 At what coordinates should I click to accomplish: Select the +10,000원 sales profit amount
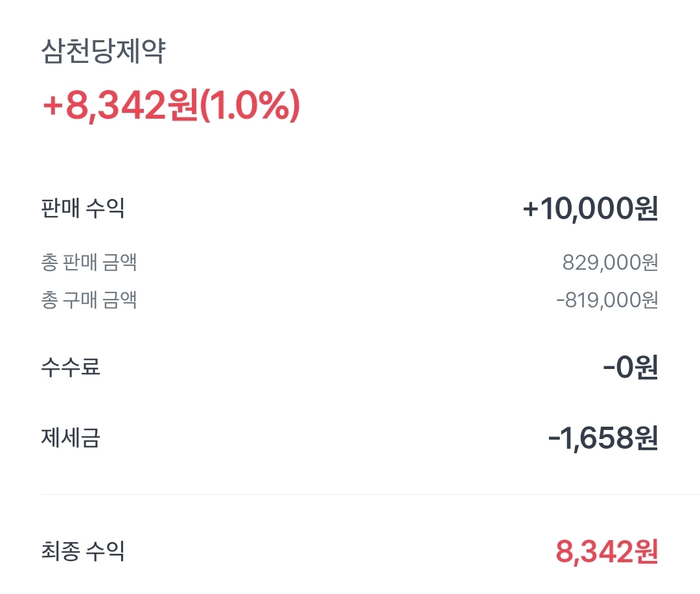590,209
